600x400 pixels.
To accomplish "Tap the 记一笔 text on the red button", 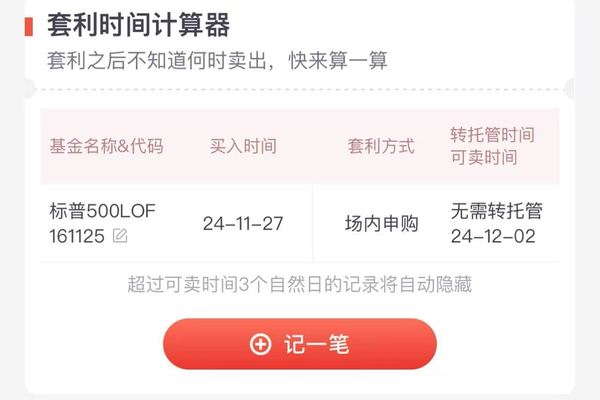I will coord(316,344).
